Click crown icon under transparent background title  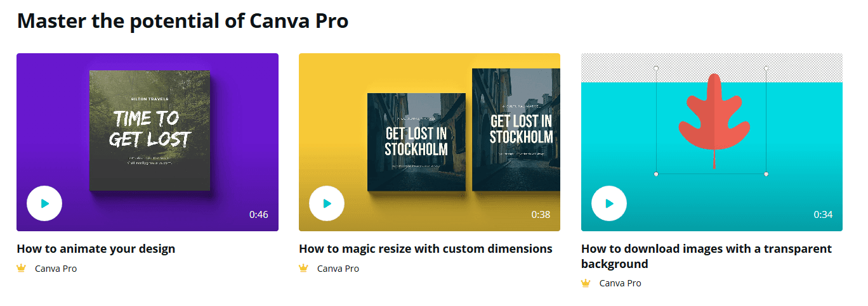(586, 283)
